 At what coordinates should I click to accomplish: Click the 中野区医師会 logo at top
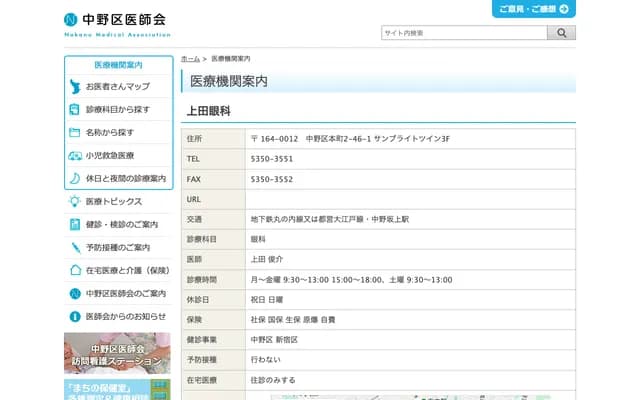pyautogui.click(x=115, y=22)
